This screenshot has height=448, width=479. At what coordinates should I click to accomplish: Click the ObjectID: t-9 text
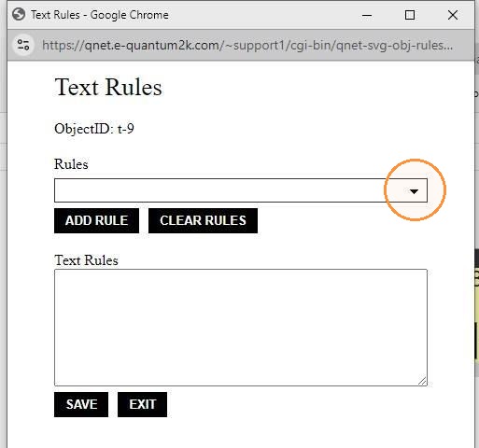click(94, 129)
